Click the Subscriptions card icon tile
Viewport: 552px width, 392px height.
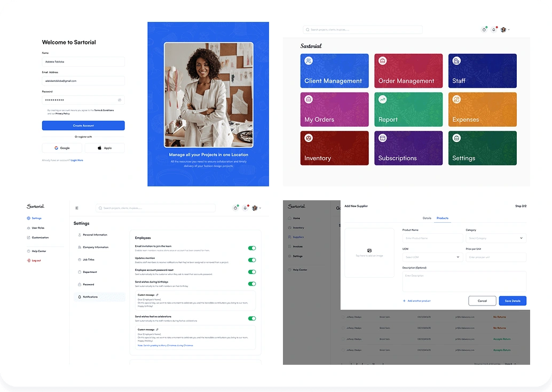click(383, 138)
